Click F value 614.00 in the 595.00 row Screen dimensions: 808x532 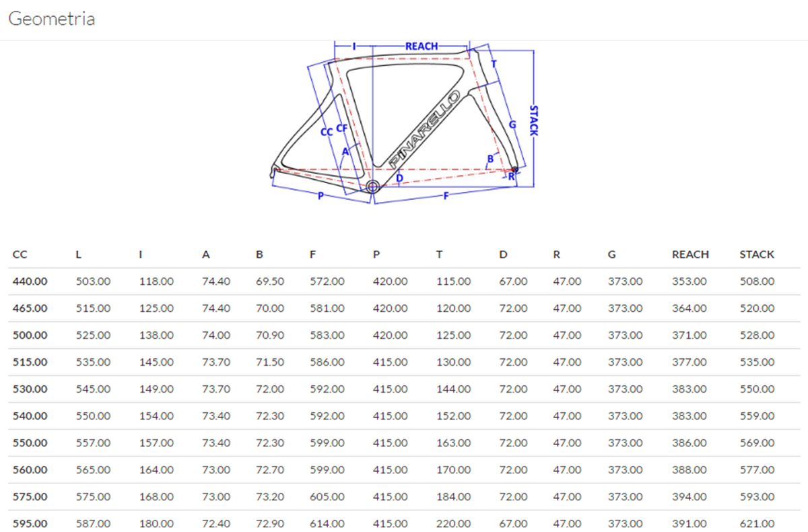pyautogui.click(x=327, y=524)
